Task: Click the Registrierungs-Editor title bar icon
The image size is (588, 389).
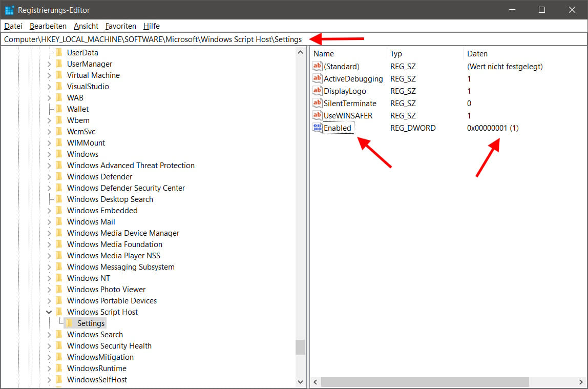Action: [9, 9]
